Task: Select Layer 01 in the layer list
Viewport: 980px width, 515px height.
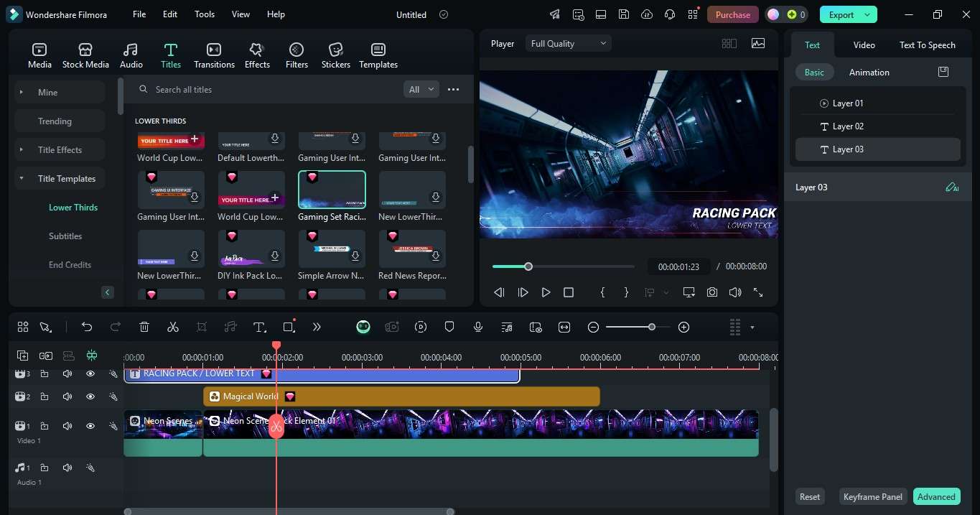Action: (x=878, y=103)
